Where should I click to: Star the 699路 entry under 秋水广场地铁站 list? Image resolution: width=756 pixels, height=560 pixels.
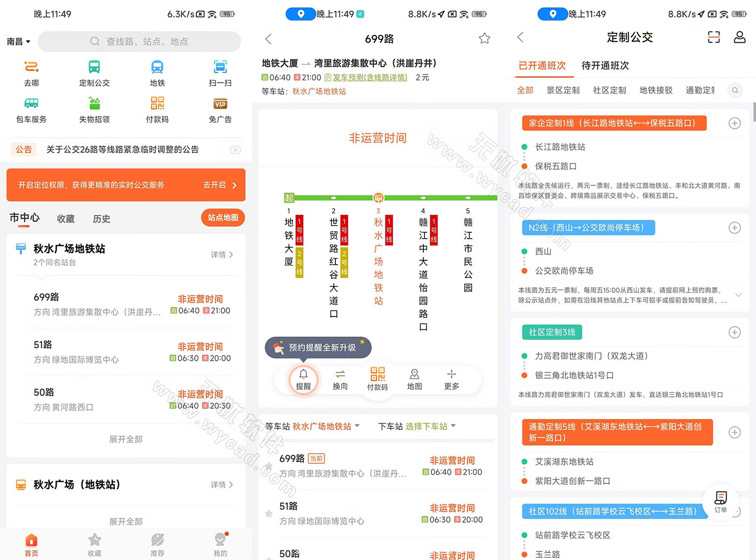tap(268, 465)
